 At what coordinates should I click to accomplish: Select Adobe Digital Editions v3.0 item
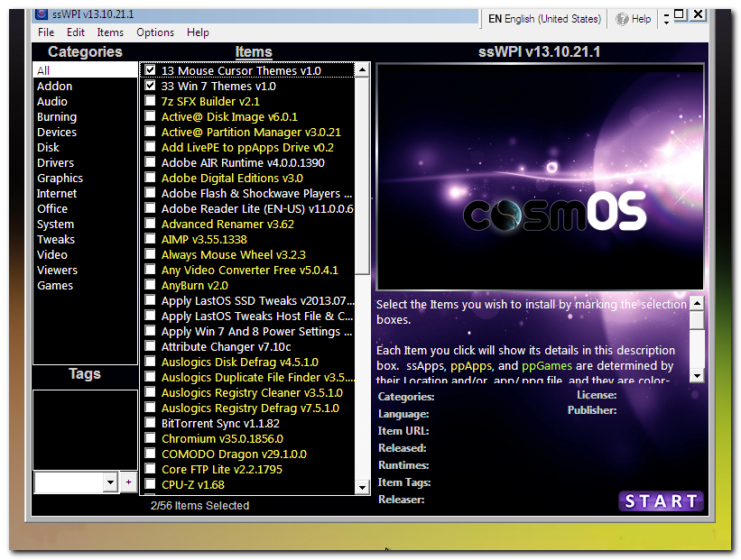[x=232, y=178]
